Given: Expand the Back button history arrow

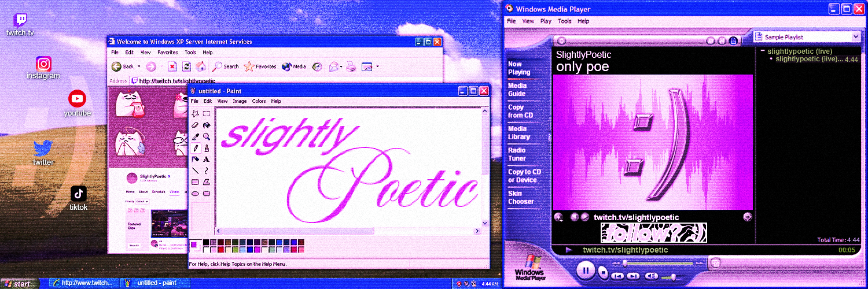Looking at the screenshot, I should [138, 66].
